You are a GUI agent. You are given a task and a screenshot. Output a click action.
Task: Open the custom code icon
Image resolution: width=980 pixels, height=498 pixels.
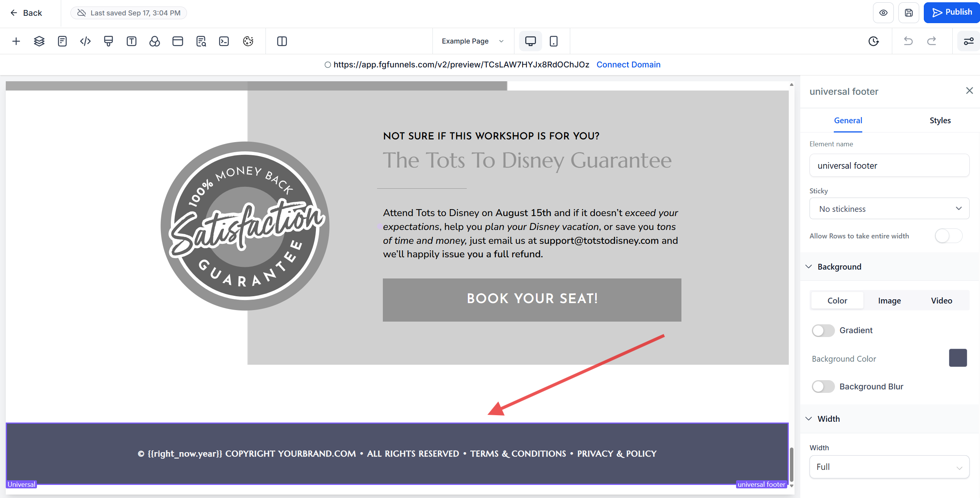[x=85, y=41]
